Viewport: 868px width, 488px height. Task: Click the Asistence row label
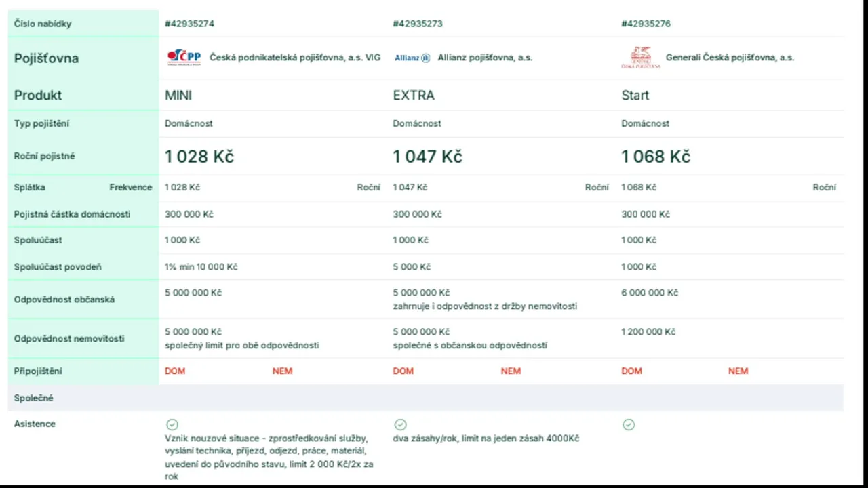(x=35, y=424)
